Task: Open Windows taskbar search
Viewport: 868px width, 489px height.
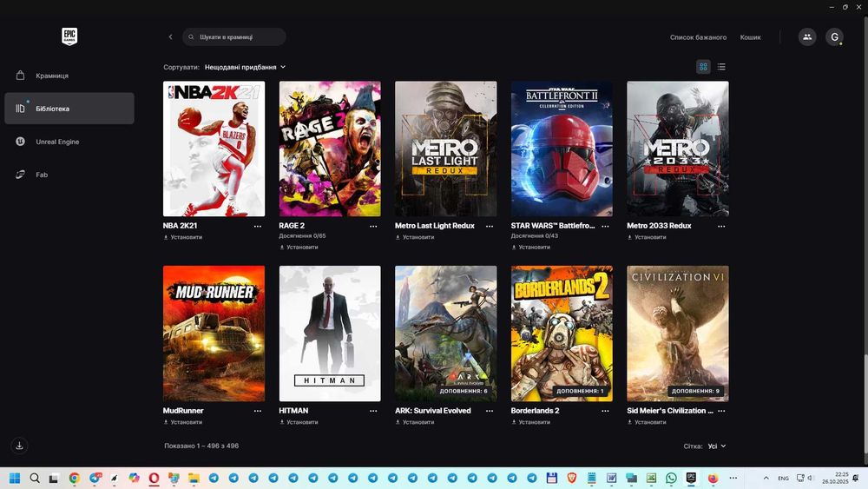Action: tap(35, 478)
